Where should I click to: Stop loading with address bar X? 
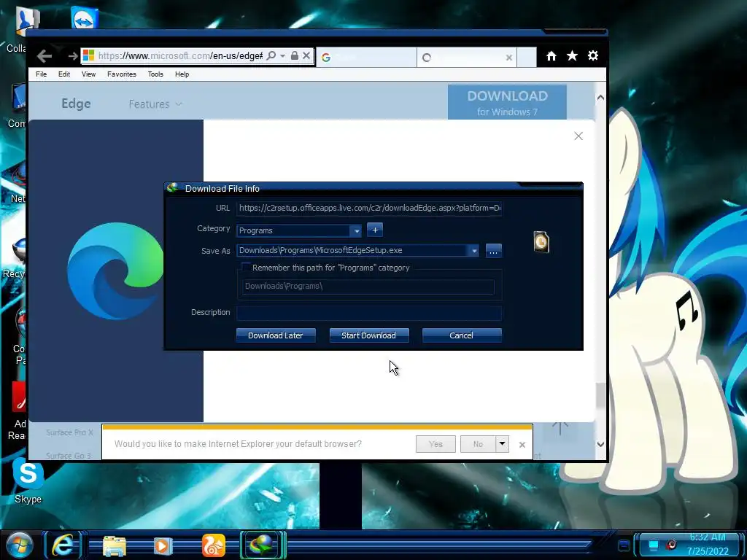point(306,55)
